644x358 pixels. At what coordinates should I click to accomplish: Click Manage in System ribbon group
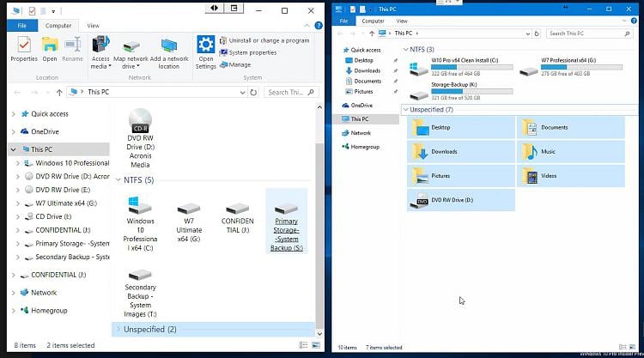tap(235, 64)
